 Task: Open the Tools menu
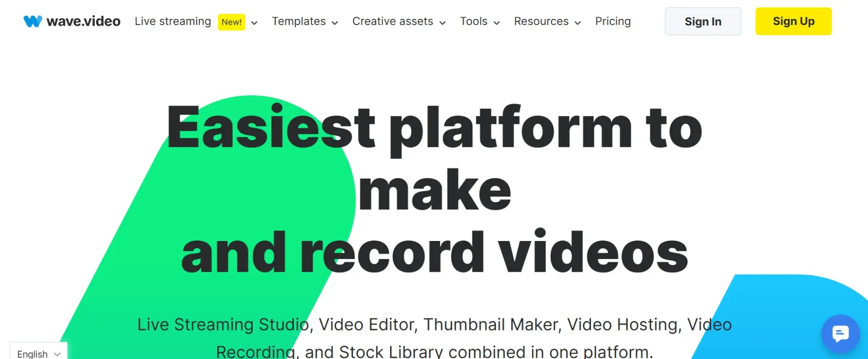[x=474, y=21]
